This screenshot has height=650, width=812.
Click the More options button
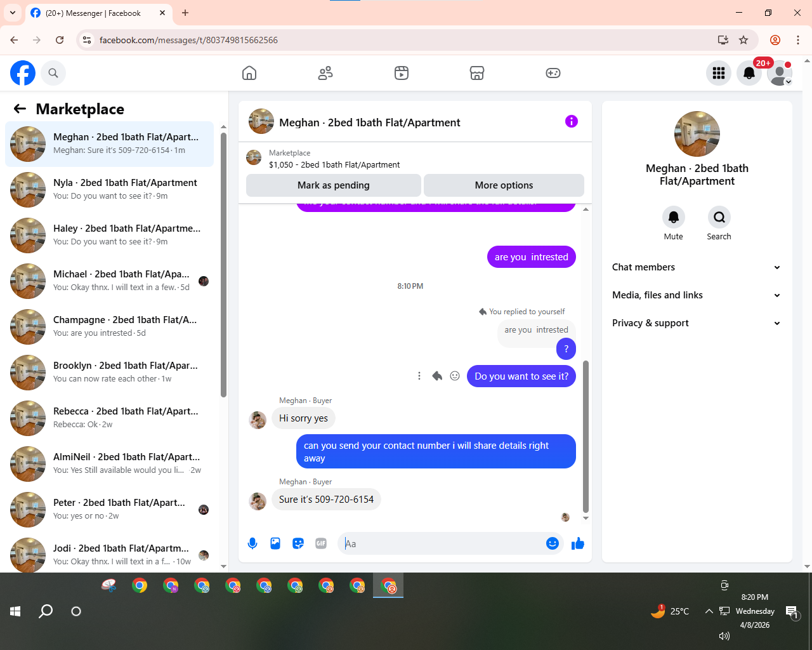504,185
